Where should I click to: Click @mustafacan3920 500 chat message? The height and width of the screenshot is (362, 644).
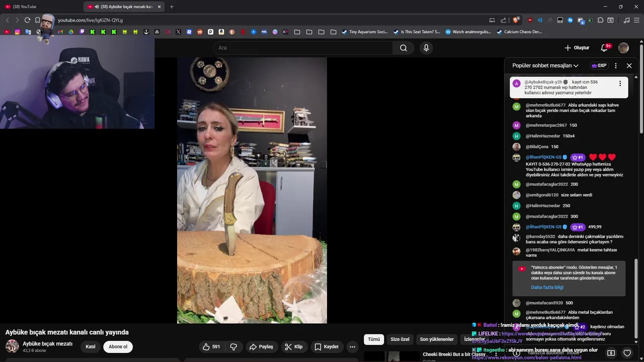pos(569,303)
